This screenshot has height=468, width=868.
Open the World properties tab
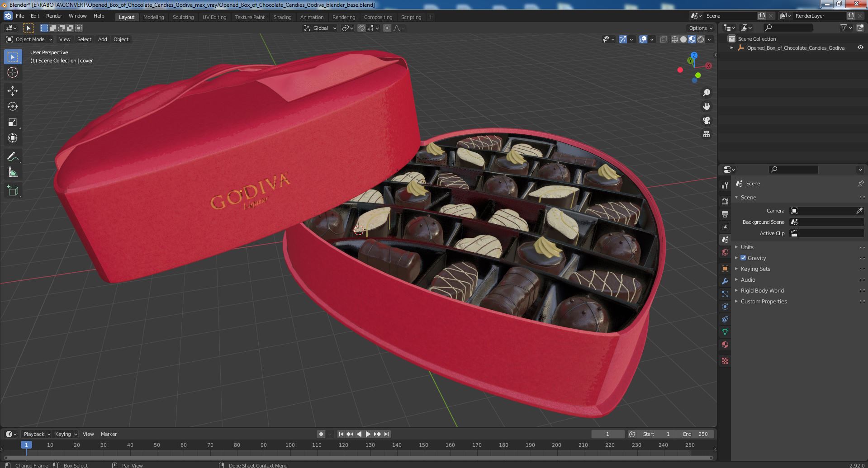[725, 252]
